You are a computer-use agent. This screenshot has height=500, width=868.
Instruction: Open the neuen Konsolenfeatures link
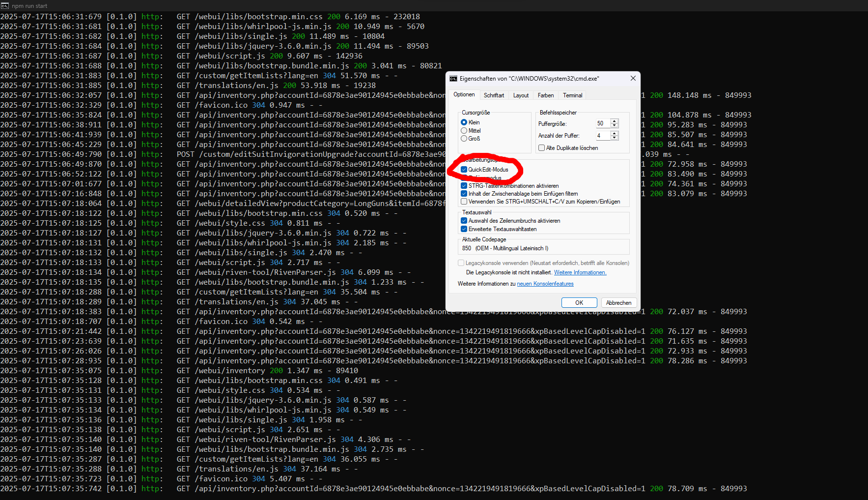click(x=545, y=284)
